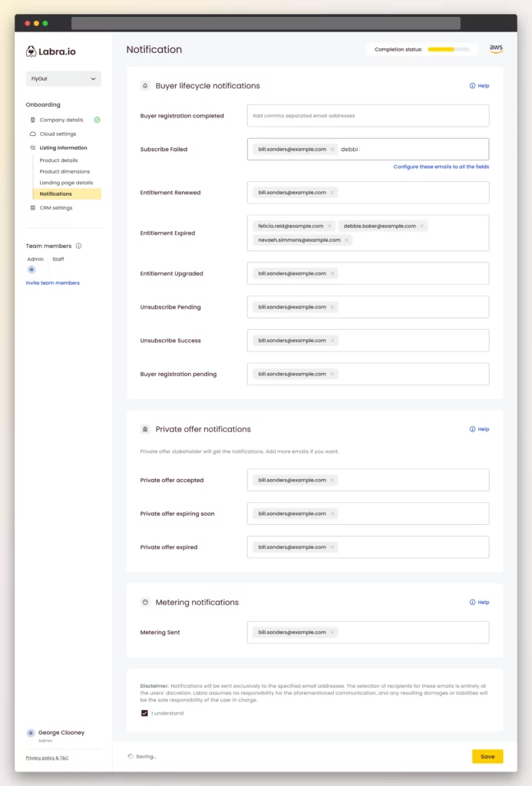
Task: Go to Landing page details
Action: point(66,183)
